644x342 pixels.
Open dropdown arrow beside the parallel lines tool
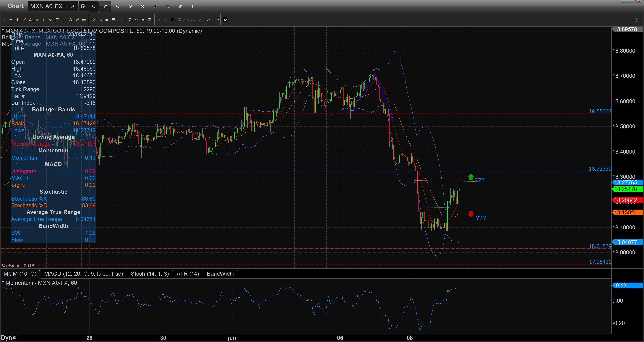click(96, 21)
